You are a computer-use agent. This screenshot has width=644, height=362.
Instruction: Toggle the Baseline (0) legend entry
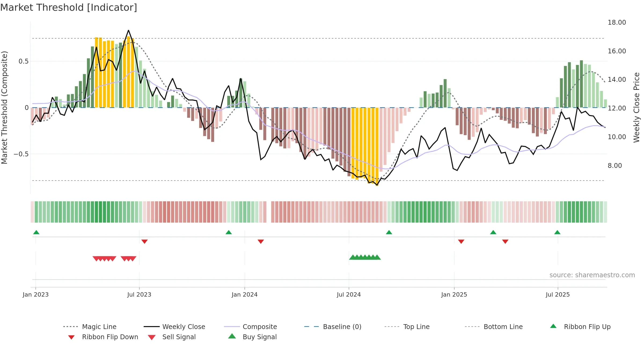333,327
